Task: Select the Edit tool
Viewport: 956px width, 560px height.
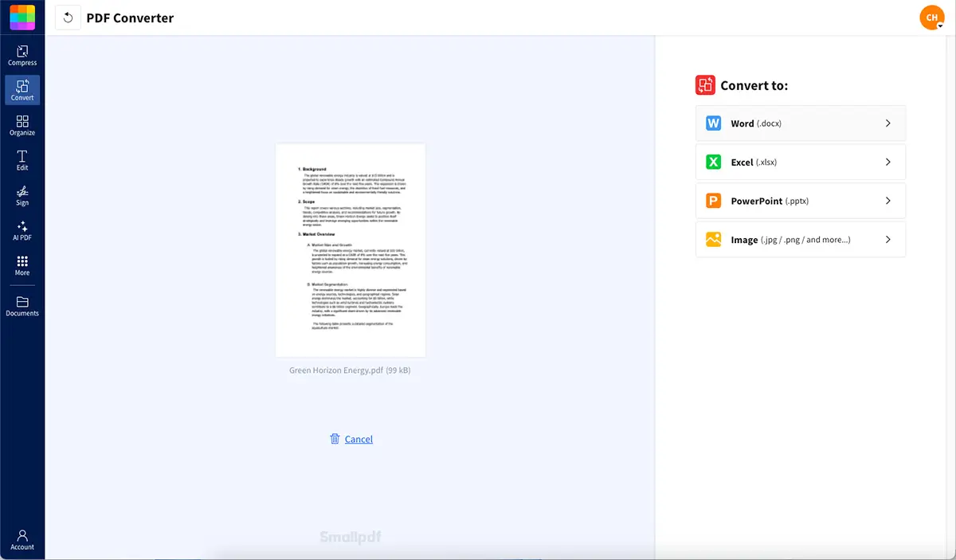Action: click(22, 159)
